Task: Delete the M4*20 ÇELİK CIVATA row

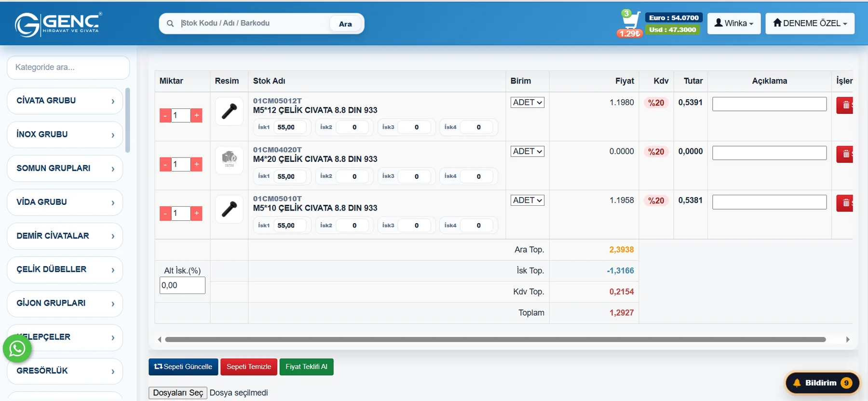Action: point(845,154)
